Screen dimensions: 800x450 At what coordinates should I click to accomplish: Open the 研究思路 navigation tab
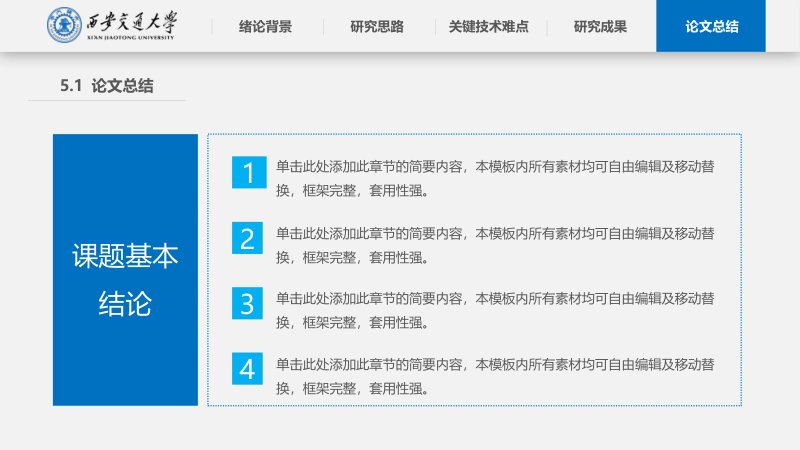coord(377,27)
